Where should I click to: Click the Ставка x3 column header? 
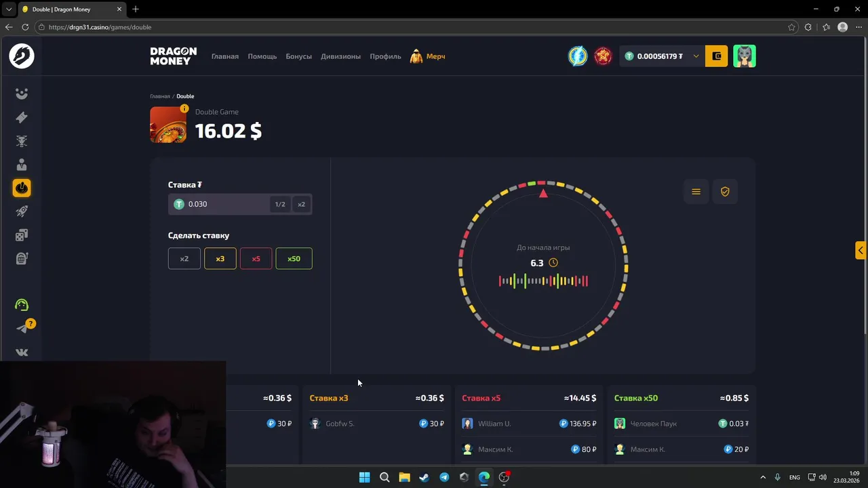tap(329, 398)
